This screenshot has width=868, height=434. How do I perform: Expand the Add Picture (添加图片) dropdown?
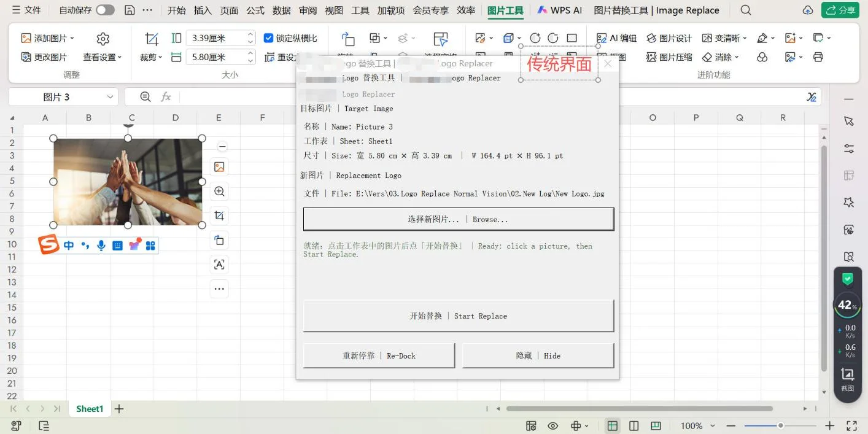click(72, 38)
